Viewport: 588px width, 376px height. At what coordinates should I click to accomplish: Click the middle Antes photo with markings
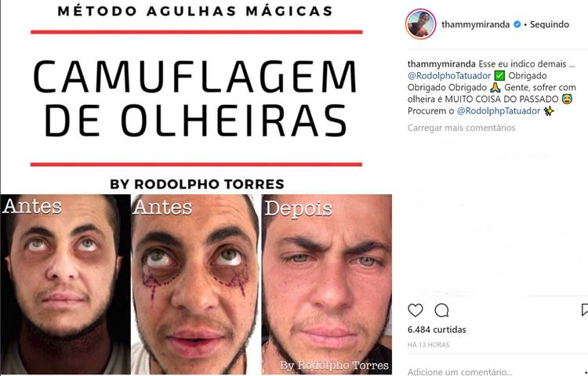tap(195, 284)
